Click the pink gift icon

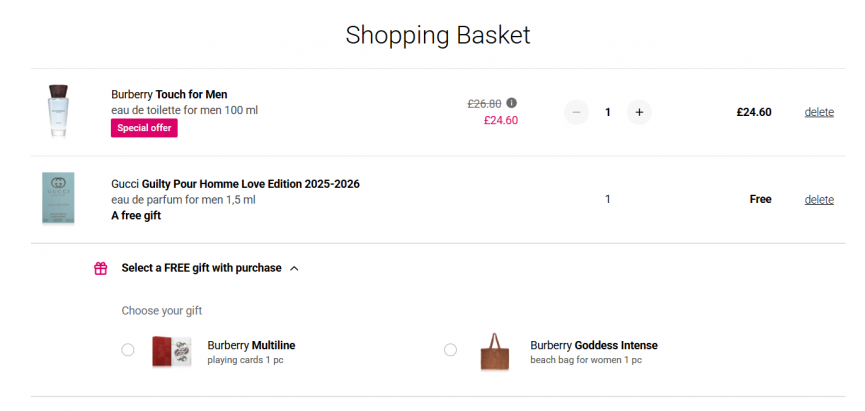coord(100,268)
